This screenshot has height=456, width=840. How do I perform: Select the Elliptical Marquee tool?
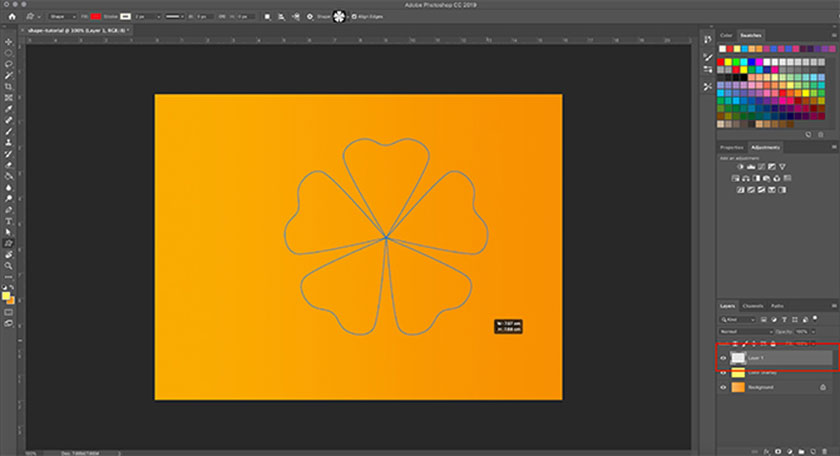[x=9, y=53]
